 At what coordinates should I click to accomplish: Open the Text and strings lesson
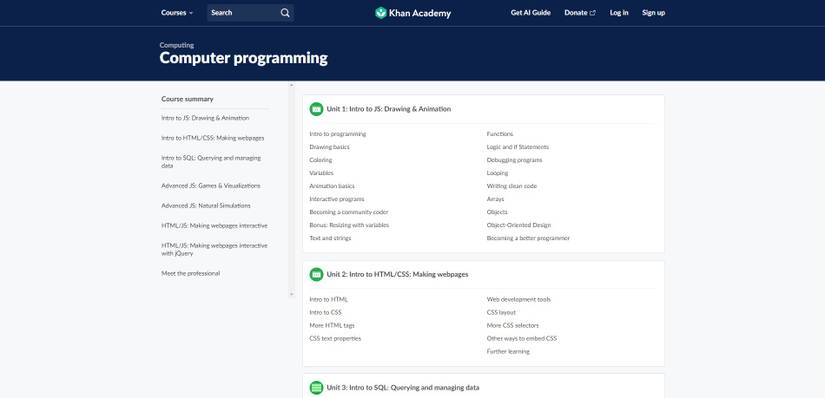[x=330, y=238]
